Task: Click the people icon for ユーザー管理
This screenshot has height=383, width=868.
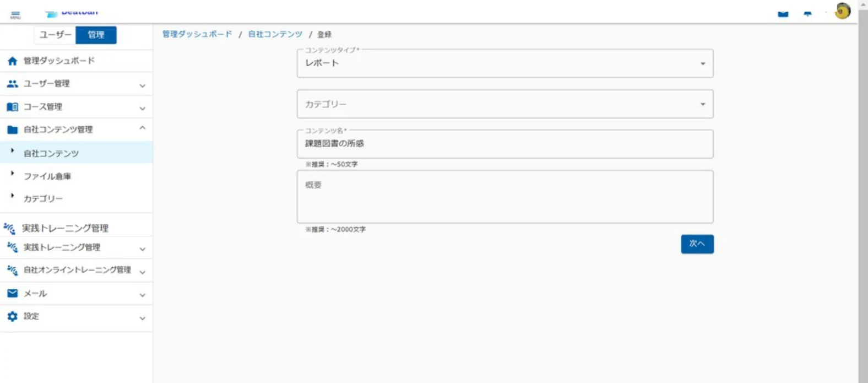Action: tap(12, 84)
